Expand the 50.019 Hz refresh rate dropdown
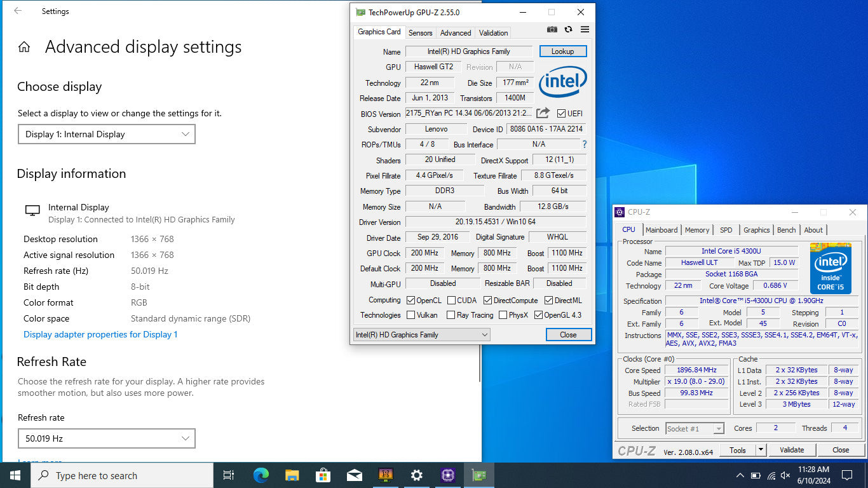 (106, 438)
